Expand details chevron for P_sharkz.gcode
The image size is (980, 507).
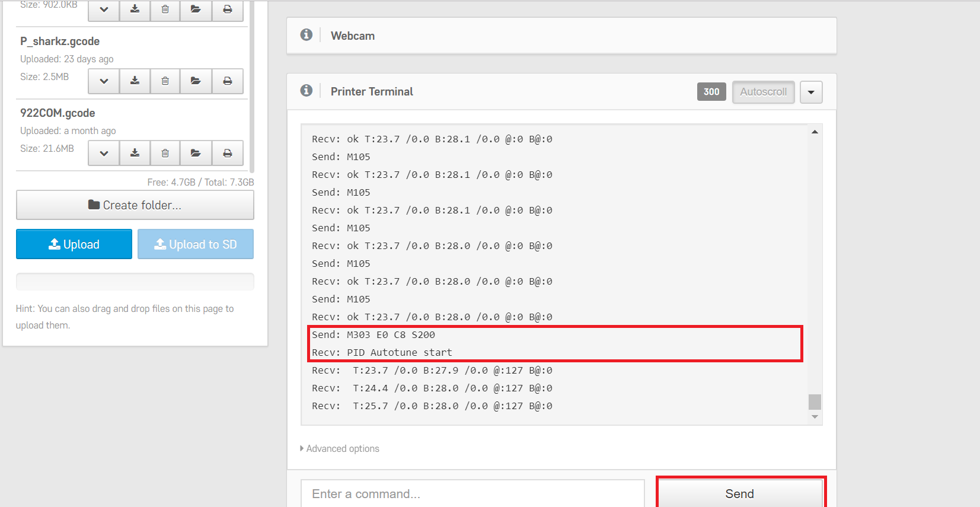[x=104, y=81]
